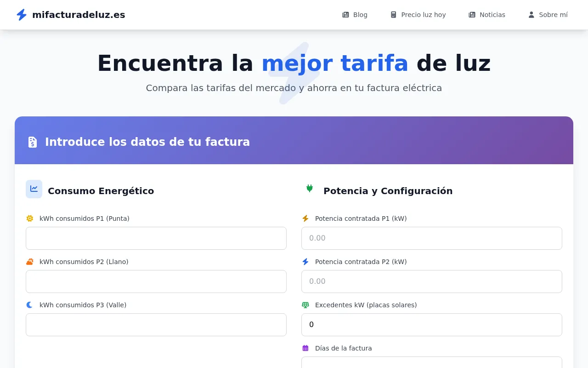Image resolution: width=588 pixels, height=368 pixels.
Task: Click the newspaper icon beside Blog
Action: tap(345, 15)
